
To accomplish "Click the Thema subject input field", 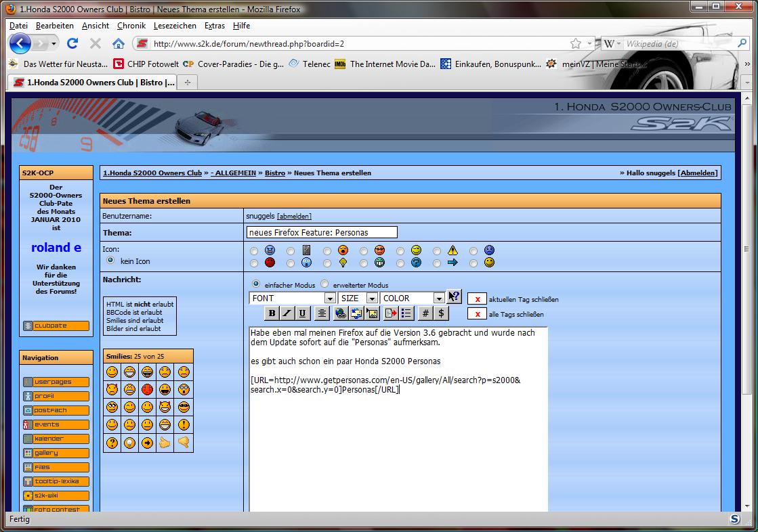I will 322,232.
